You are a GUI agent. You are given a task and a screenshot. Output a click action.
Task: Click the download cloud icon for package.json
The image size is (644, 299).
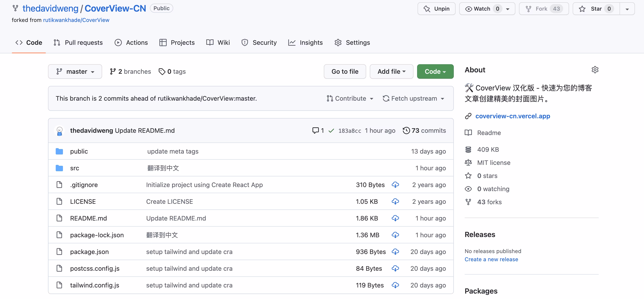pyautogui.click(x=395, y=252)
